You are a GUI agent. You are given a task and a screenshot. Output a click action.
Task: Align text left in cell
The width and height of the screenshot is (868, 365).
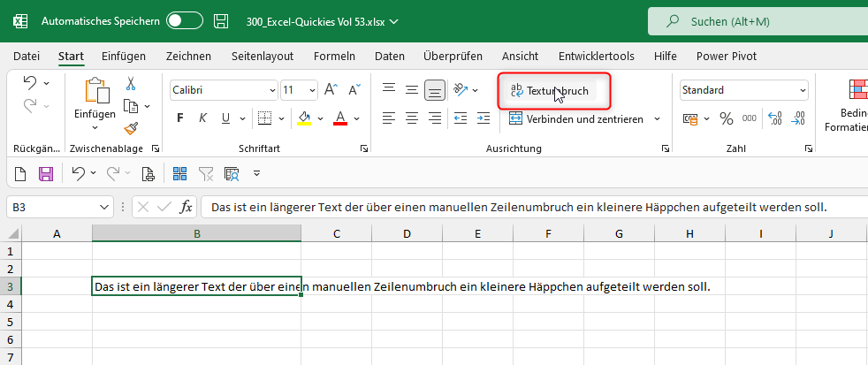[389, 118]
